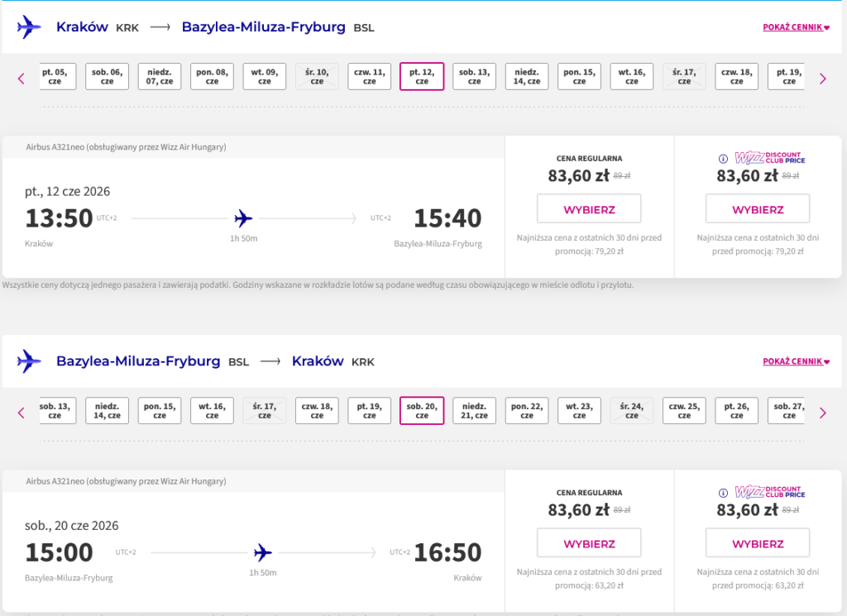Go to previous outbound dates with left arrow
The height and width of the screenshot is (616, 847).
pyautogui.click(x=22, y=79)
